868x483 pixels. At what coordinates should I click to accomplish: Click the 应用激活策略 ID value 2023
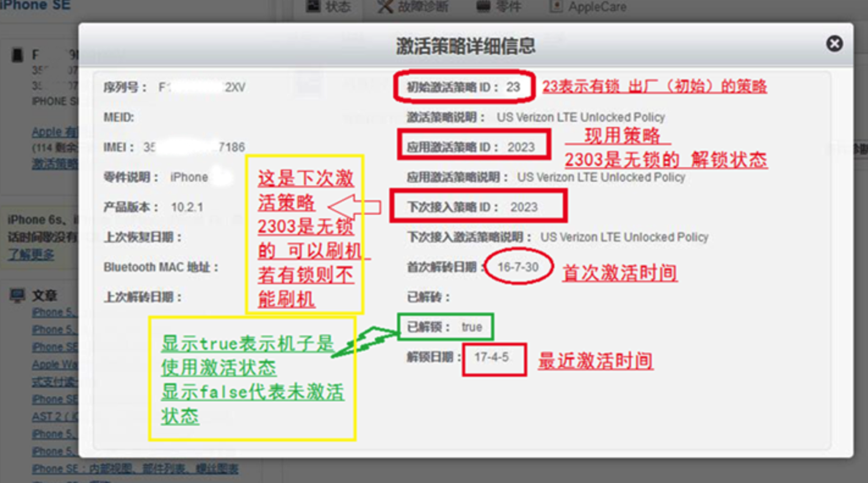tap(521, 147)
